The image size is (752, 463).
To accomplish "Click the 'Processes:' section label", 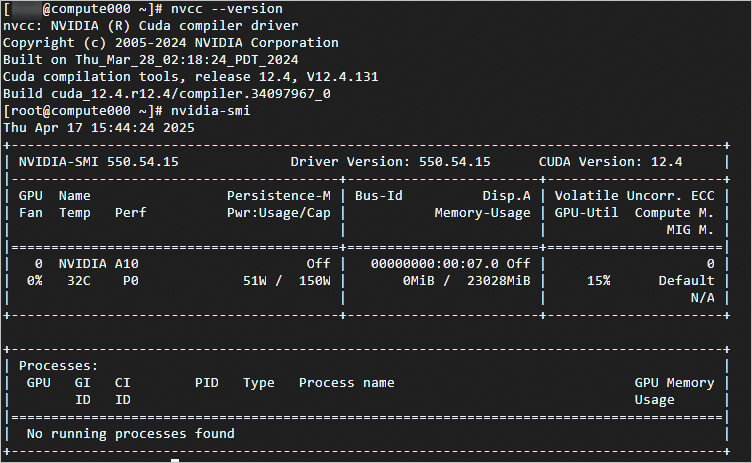I will click(59, 366).
